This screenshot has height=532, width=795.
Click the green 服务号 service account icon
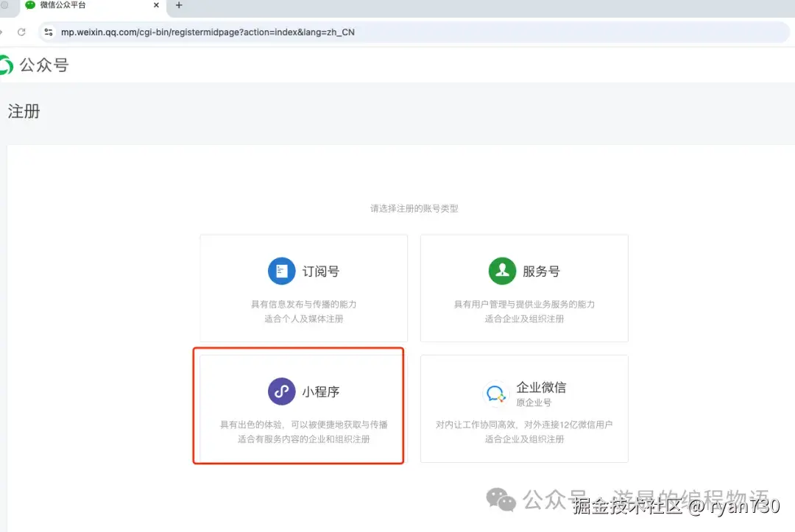[502, 271]
